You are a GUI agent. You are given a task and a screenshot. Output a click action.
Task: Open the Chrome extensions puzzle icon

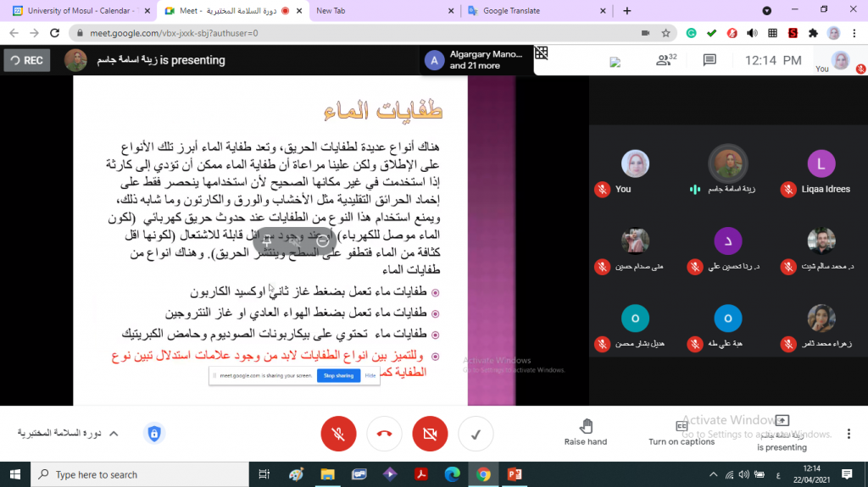[x=814, y=33]
